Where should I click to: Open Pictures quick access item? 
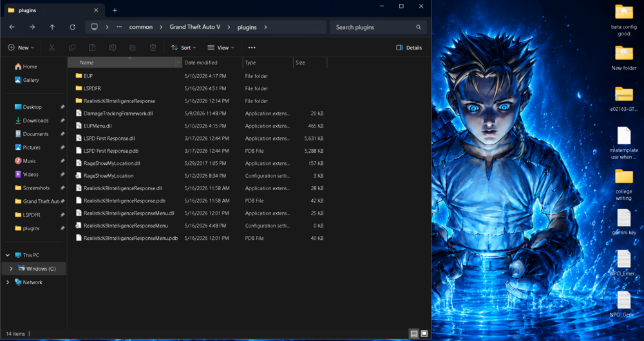(28, 147)
